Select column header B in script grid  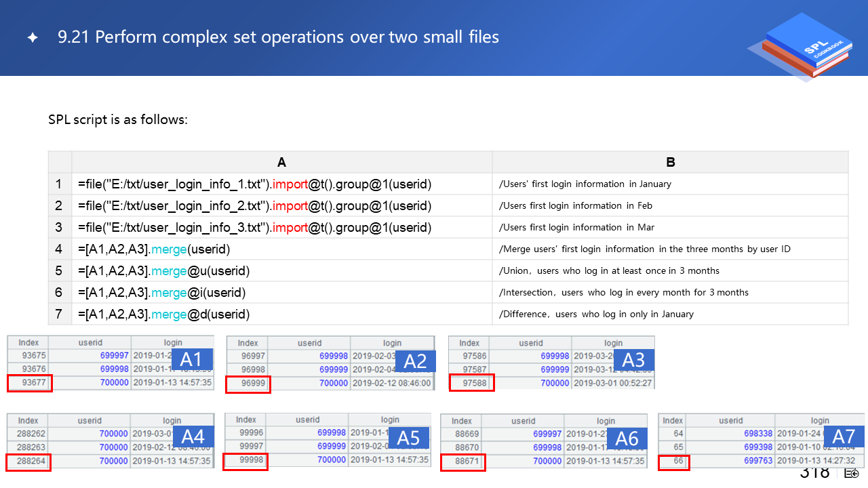tap(670, 162)
